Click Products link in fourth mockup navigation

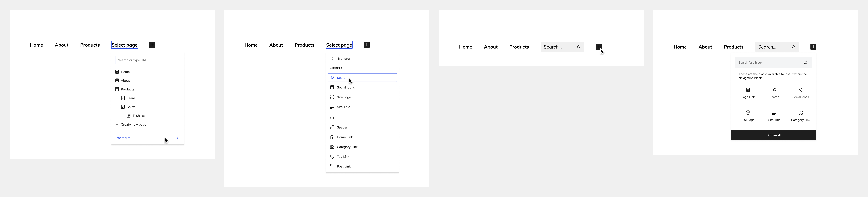(734, 47)
